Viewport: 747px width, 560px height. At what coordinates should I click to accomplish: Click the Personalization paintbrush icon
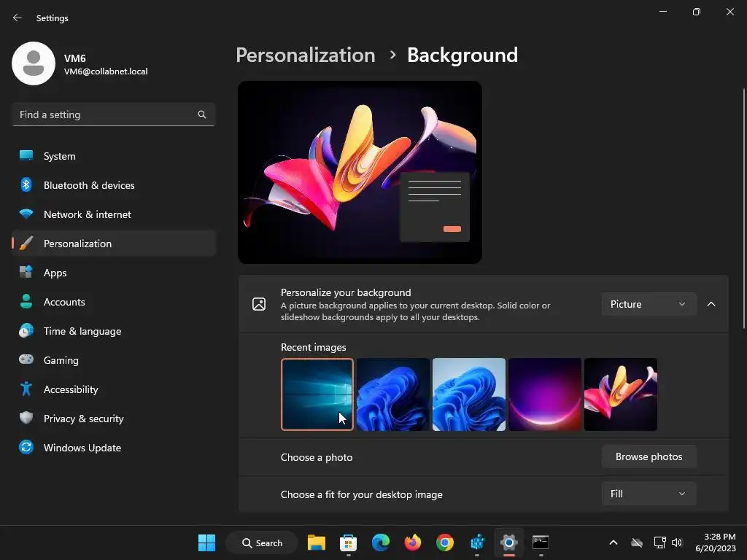point(26,244)
